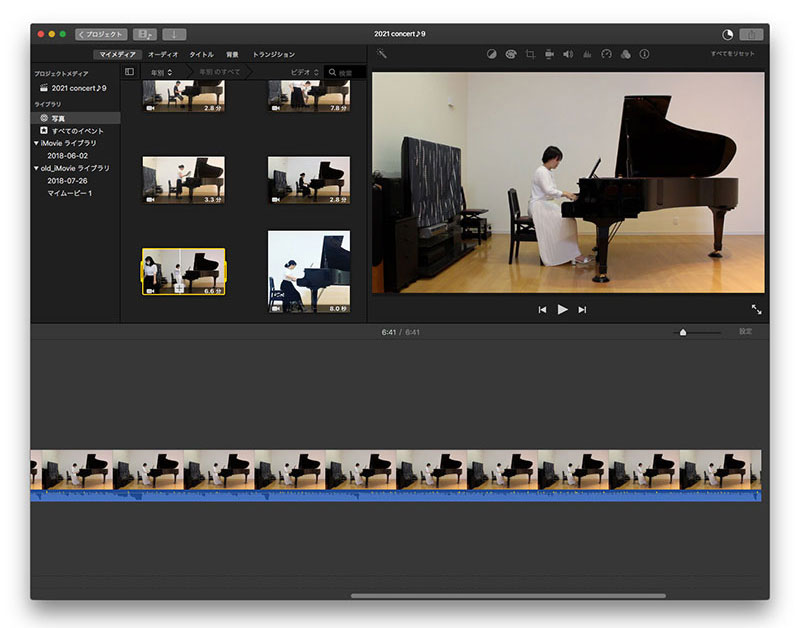
Task: Collapse the old_iMovie ライブラリ tree
Action: [37, 169]
